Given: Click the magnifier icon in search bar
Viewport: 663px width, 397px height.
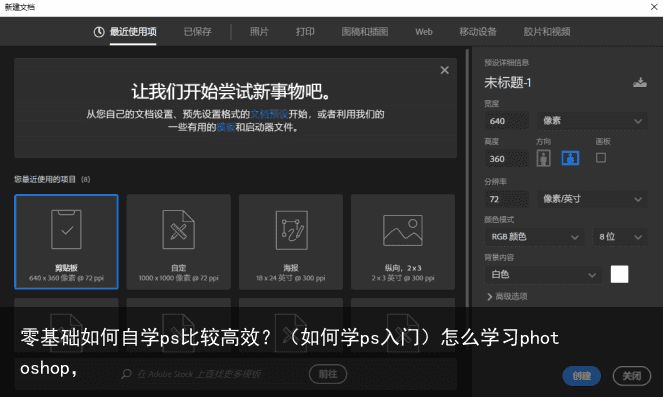Looking at the screenshot, I should pyautogui.click(x=126, y=374).
